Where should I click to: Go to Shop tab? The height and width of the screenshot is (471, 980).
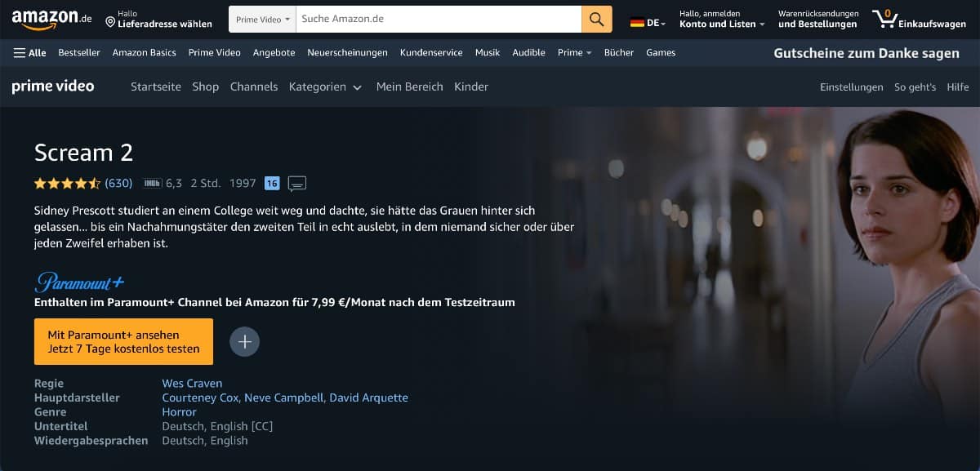[206, 87]
